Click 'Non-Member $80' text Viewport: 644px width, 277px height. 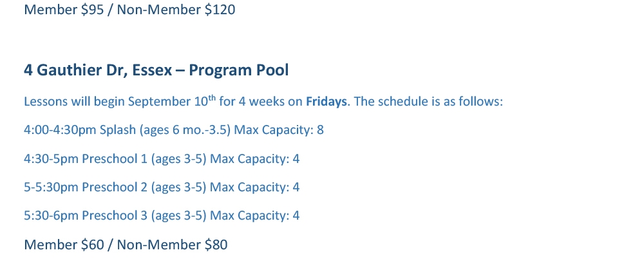(172, 245)
